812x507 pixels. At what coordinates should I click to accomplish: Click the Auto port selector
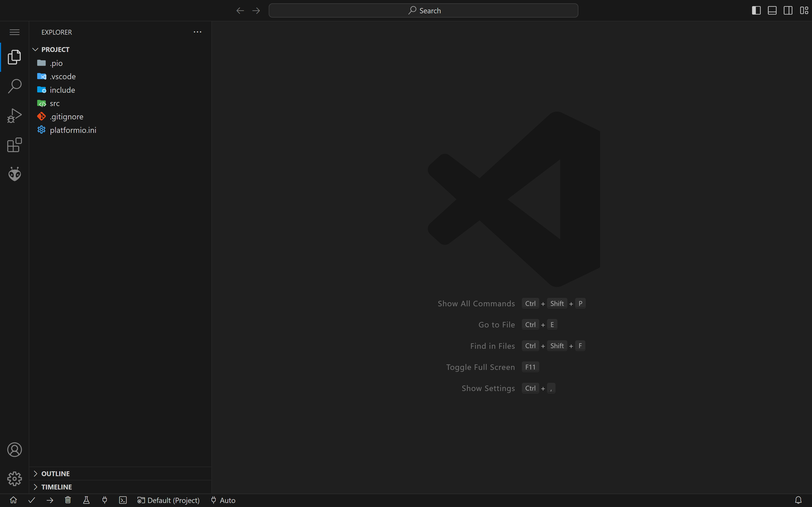click(x=223, y=500)
